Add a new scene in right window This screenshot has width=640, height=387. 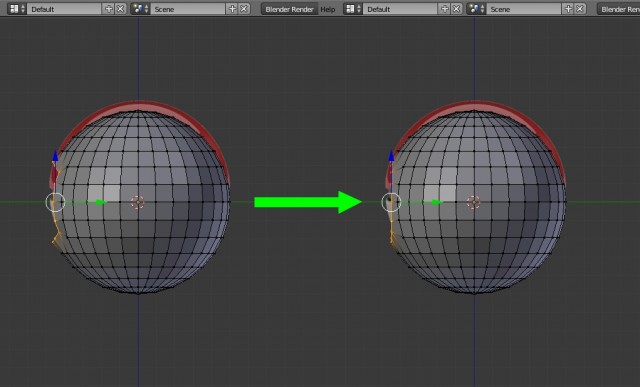click(568, 9)
